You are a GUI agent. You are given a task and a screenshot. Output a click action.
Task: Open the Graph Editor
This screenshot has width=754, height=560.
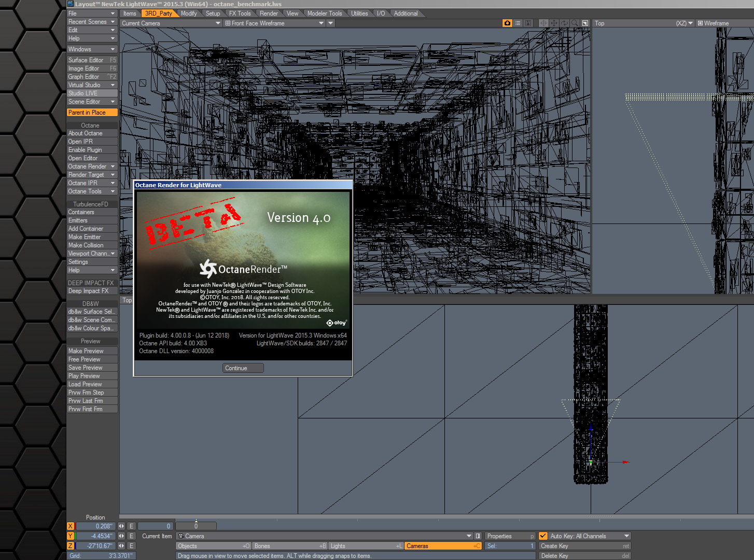[92, 77]
